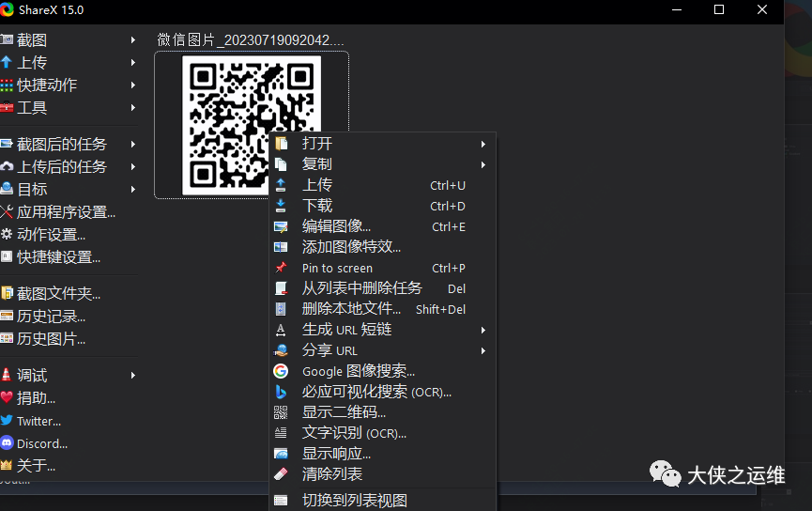812x511 pixels.
Task: Click the eraser icon beside 清除列表
Action: [281, 473]
